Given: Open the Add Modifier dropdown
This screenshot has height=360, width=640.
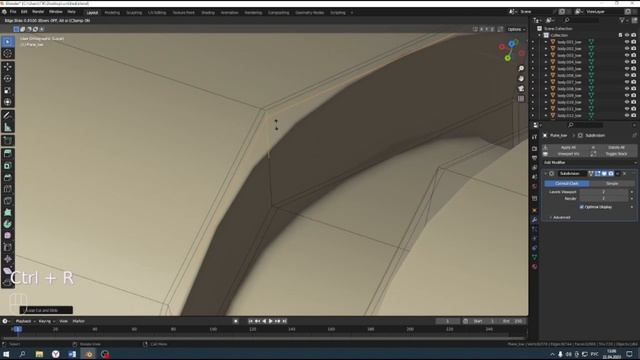Looking at the screenshot, I should 589,162.
